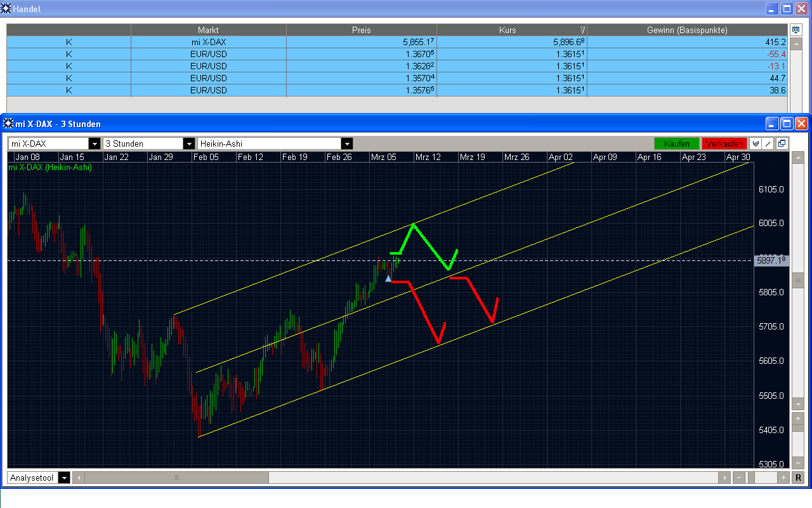Select the EUR/USD row priced 1.3576
The width and height of the screenshot is (812, 508).
tap(397, 90)
